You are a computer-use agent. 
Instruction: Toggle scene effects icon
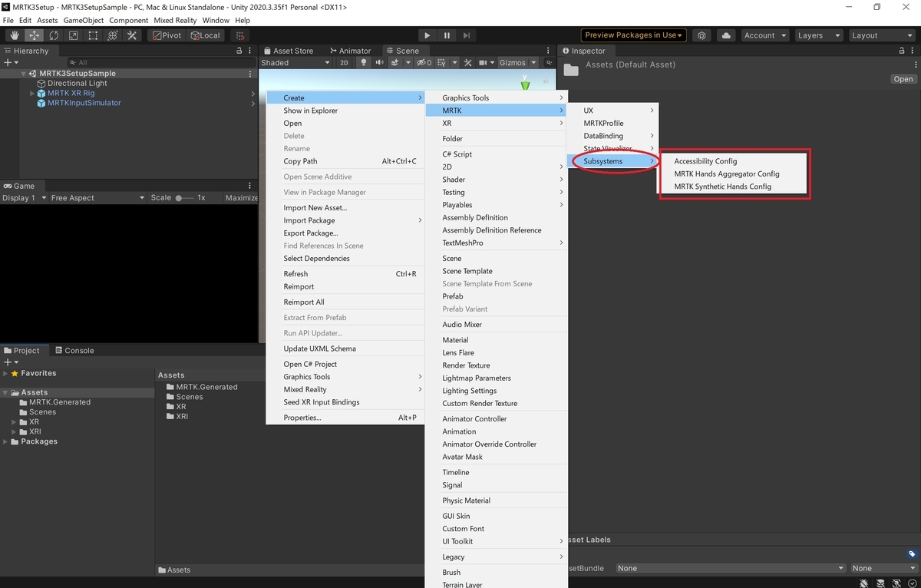point(395,62)
